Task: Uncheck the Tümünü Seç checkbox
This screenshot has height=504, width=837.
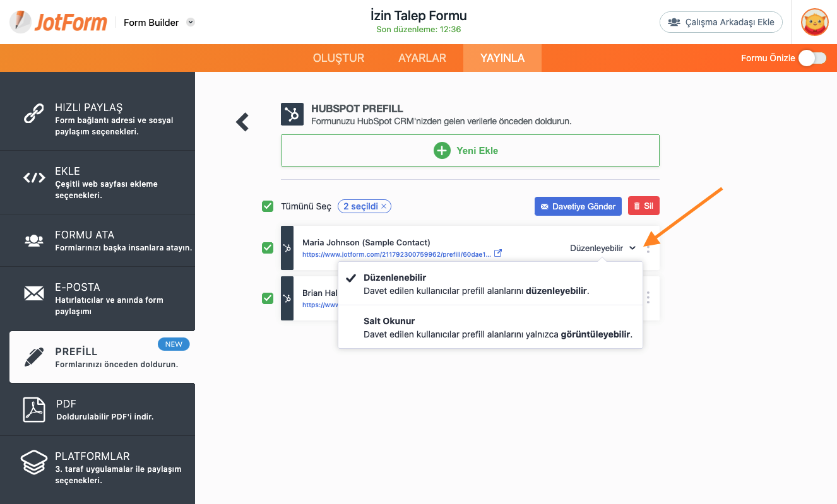Action: pyautogui.click(x=268, y=206)
